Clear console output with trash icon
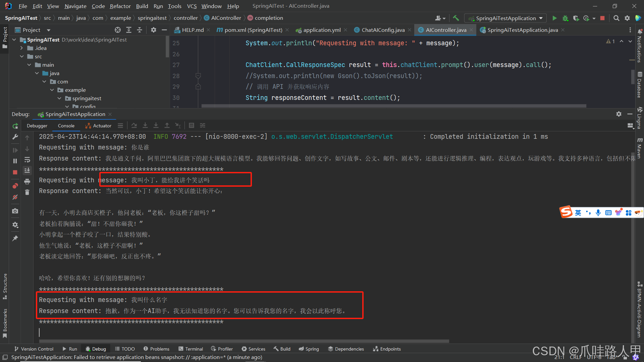Image resolution: width=644 pixels, height=362 pixels. (x=27, y=192)
